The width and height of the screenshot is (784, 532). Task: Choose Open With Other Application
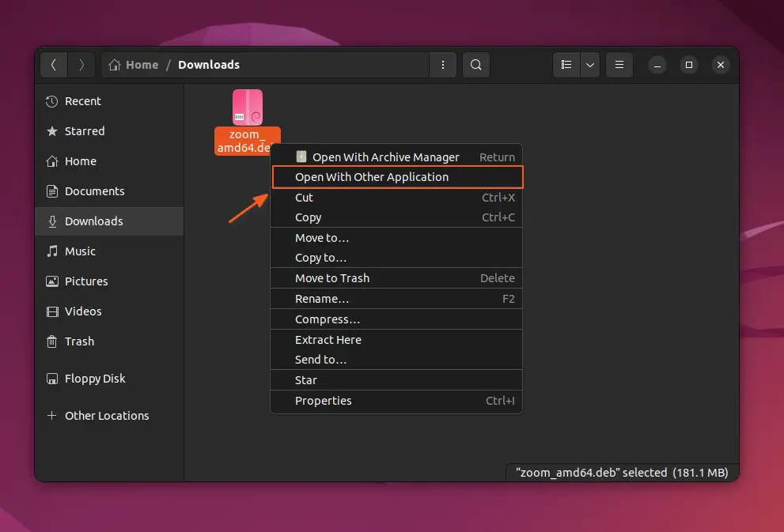click(x=372, y=177)
